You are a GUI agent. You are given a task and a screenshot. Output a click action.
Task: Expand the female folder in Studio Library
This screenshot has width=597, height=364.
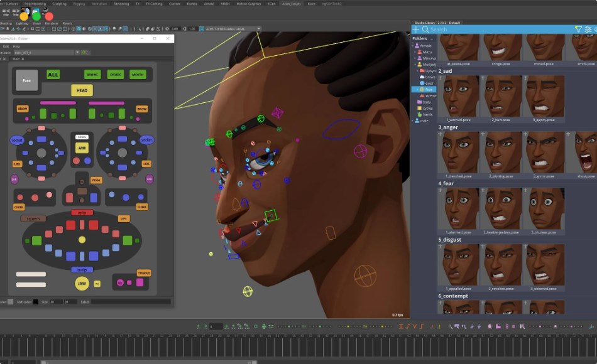click(x=413, y=45)
